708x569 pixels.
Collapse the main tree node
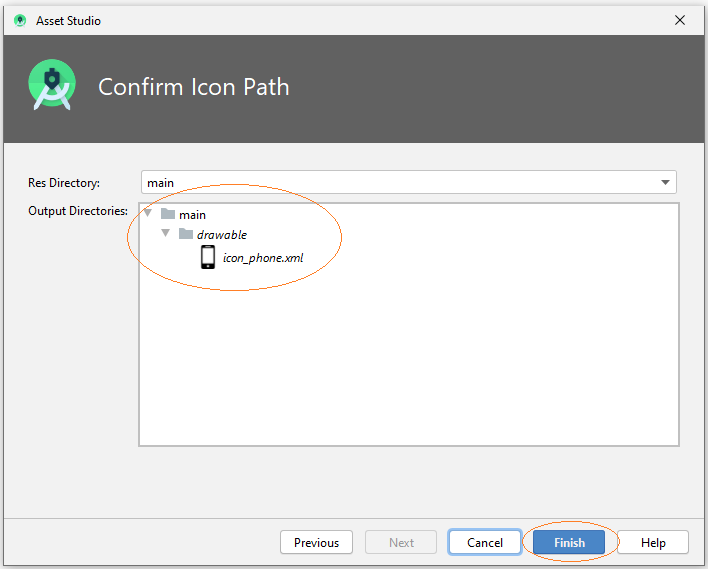point(148,213)
